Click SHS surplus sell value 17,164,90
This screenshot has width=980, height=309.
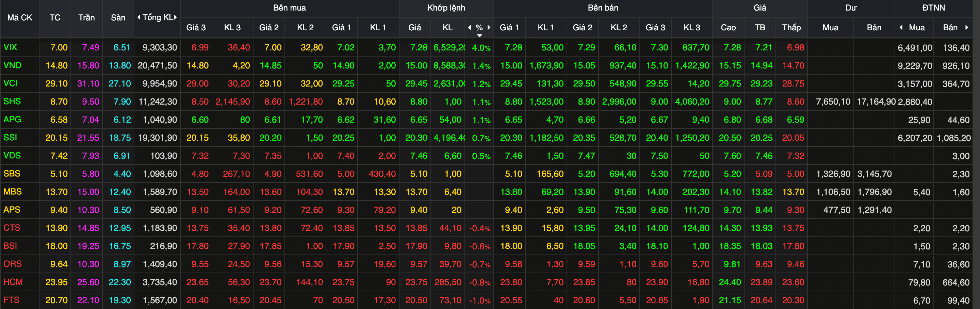pyautogui.click(x=876, y=102)
